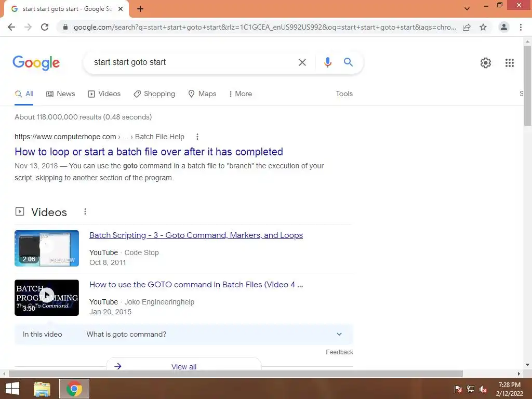Open the Google apps grid icon
The image size is (532, 399).
point(509,63)
